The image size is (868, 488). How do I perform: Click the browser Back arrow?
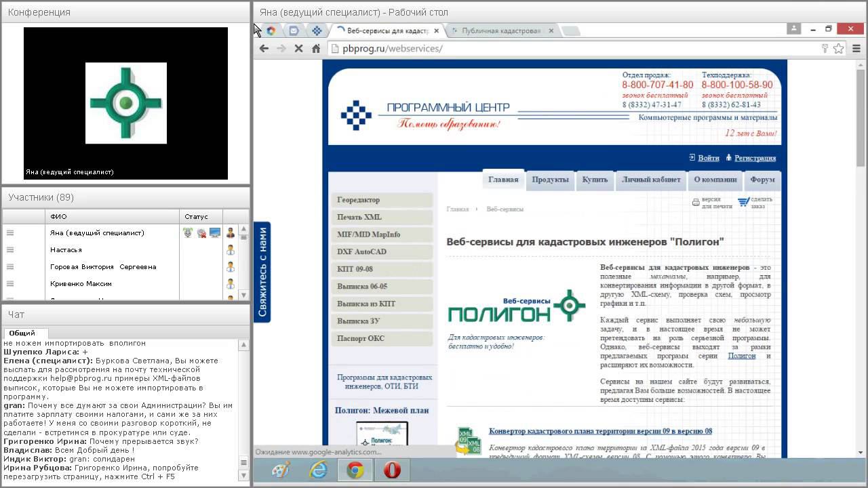pos(264,48)
